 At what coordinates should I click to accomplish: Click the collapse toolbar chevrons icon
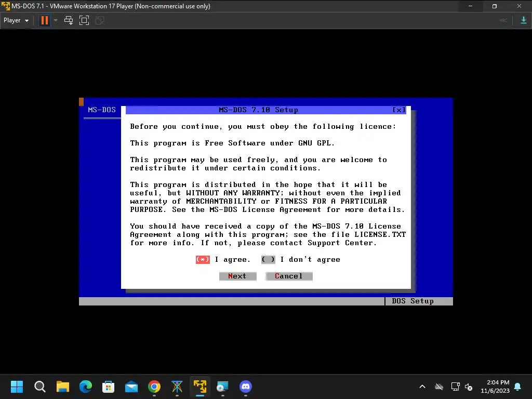pos(503,20)
